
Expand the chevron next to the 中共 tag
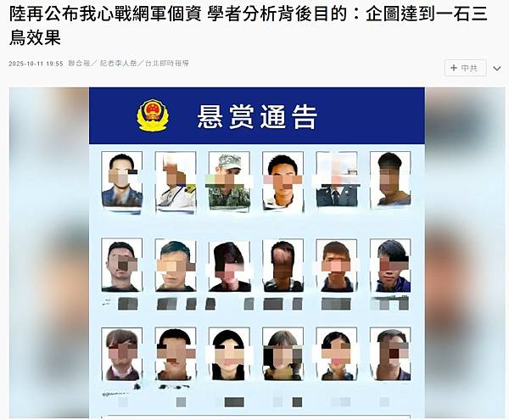click(x=496, y=69)
